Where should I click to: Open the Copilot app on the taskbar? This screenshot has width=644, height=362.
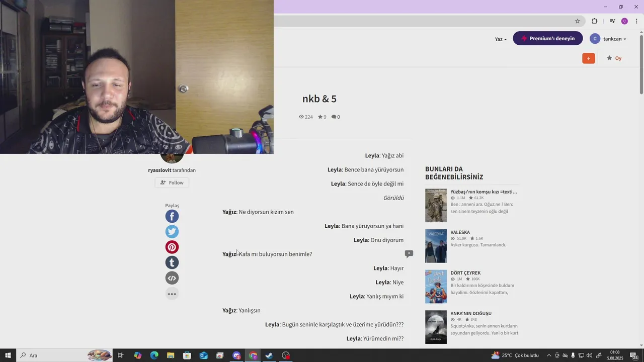(x=137, y=355)
